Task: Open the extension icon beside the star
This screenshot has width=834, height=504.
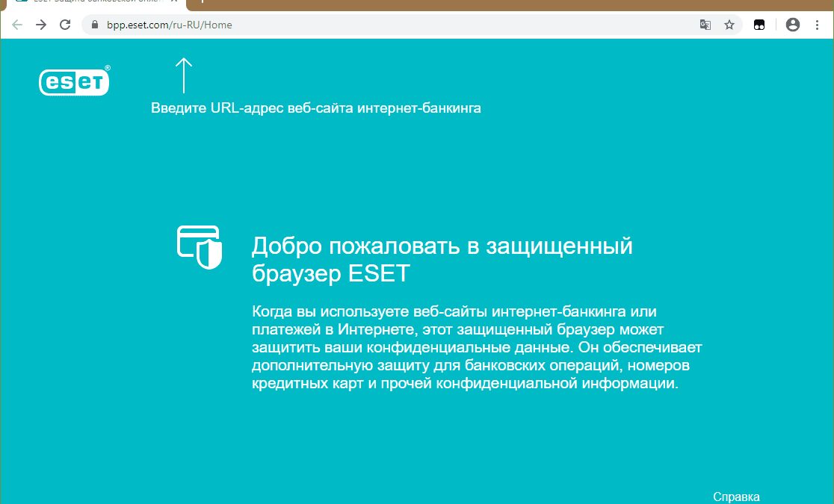Action: coord(759,25)
